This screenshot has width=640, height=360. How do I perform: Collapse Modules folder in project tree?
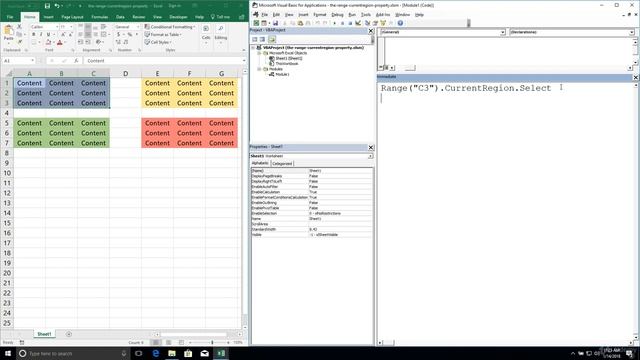(259, 69)
